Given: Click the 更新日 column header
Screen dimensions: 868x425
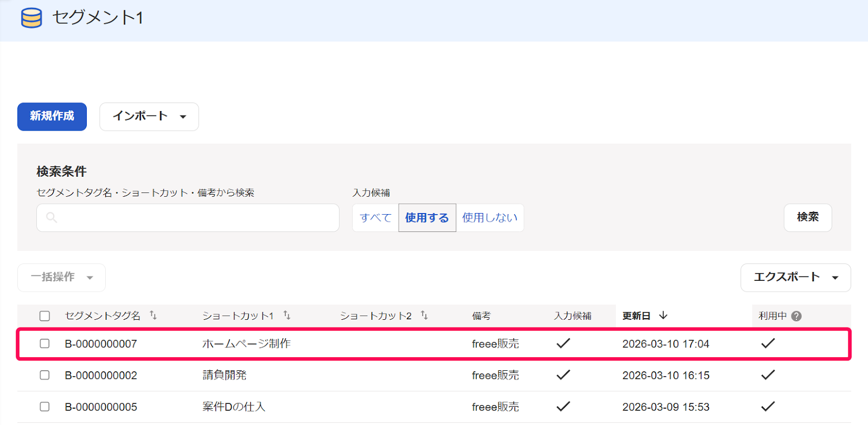Looking at the screenshot, I should (636, 316).
